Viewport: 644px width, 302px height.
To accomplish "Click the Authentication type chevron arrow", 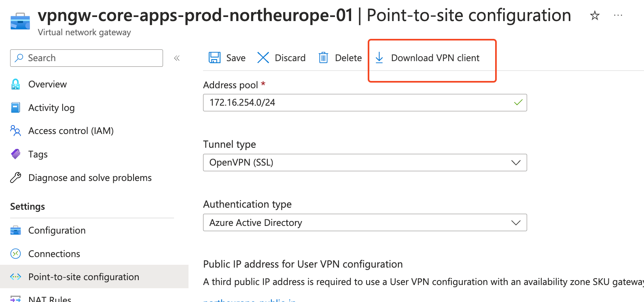I will coord(516,223).
